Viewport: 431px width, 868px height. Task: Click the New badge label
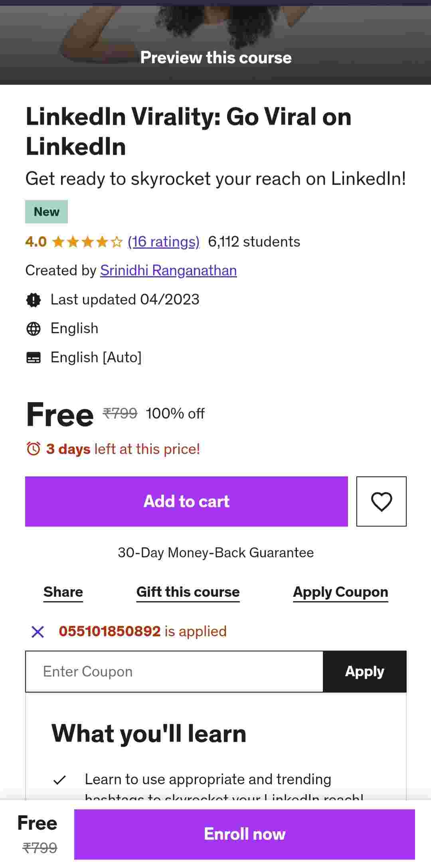tap(46, 212)
